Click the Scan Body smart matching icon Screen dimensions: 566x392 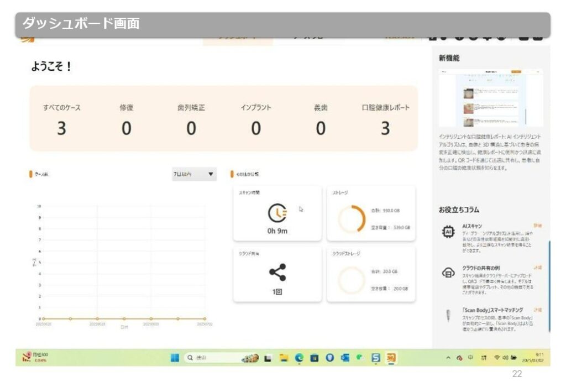pos(447,316)
